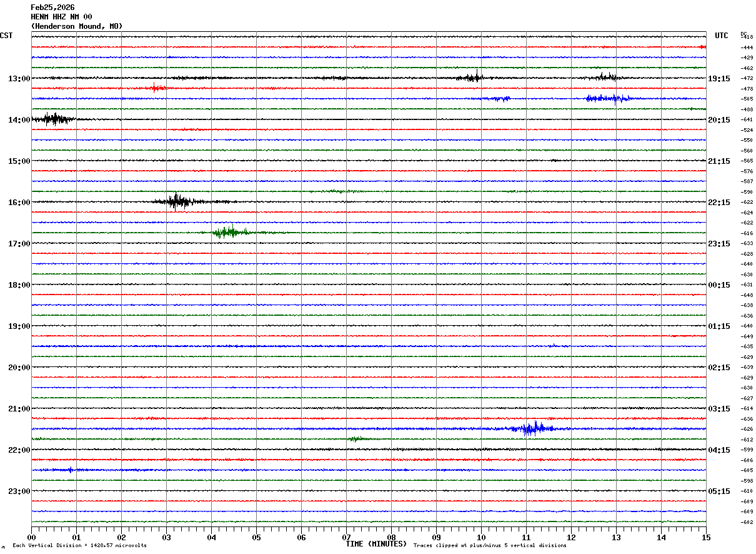Click the 03:15 UTC time marker
Viewport: 756px width, 554px height.
(719, 409)
